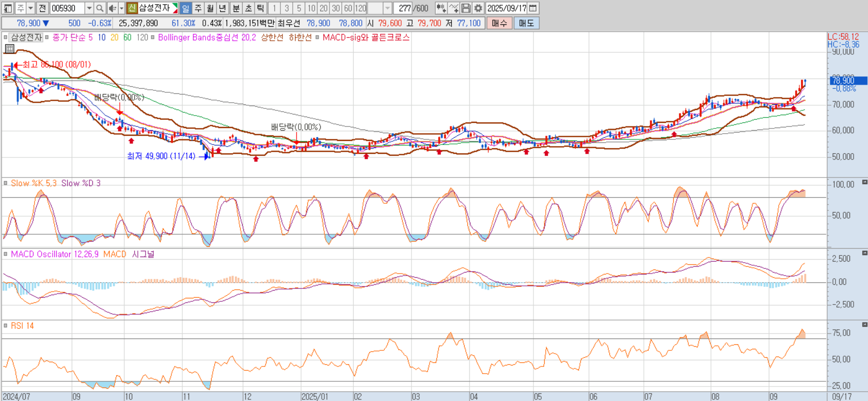Select the 30 interval preset
Screen dimensions: 868x401
(x=336, y=8)
